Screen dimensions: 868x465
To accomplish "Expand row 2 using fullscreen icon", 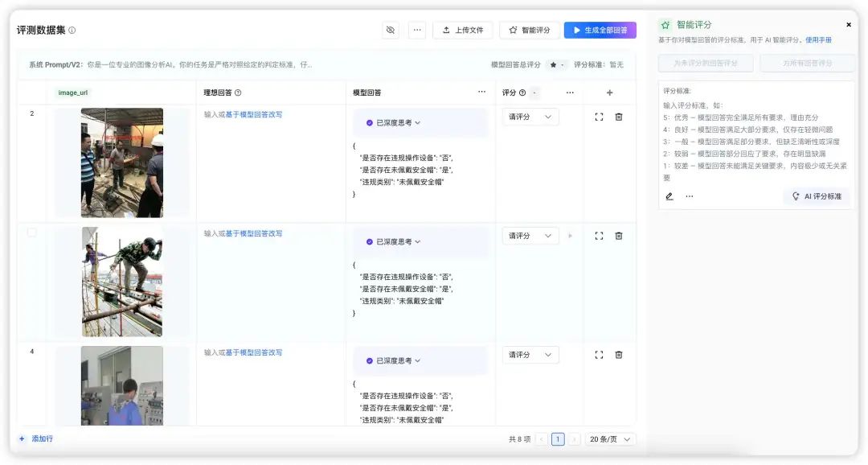I will point(599,117).
